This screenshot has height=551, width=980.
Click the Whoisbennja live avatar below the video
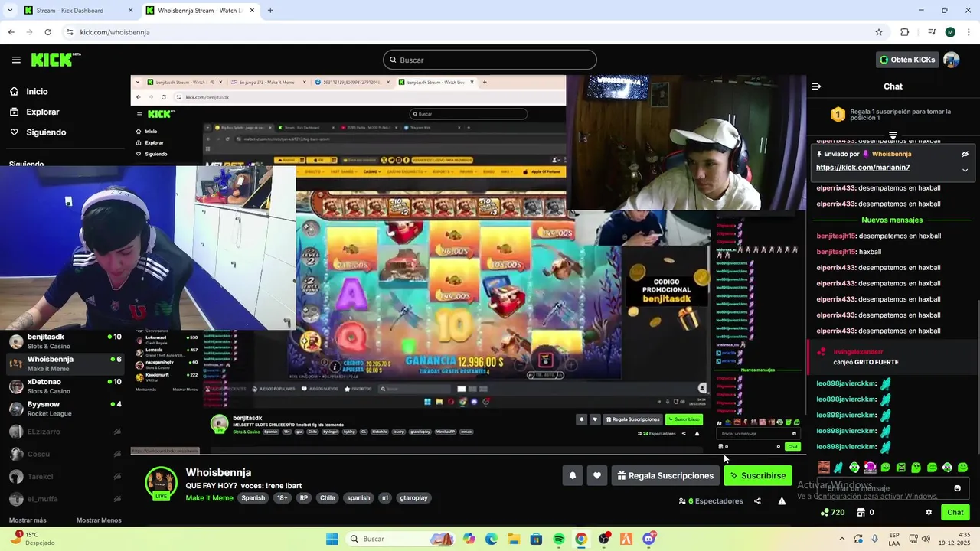tap(161, 484)
